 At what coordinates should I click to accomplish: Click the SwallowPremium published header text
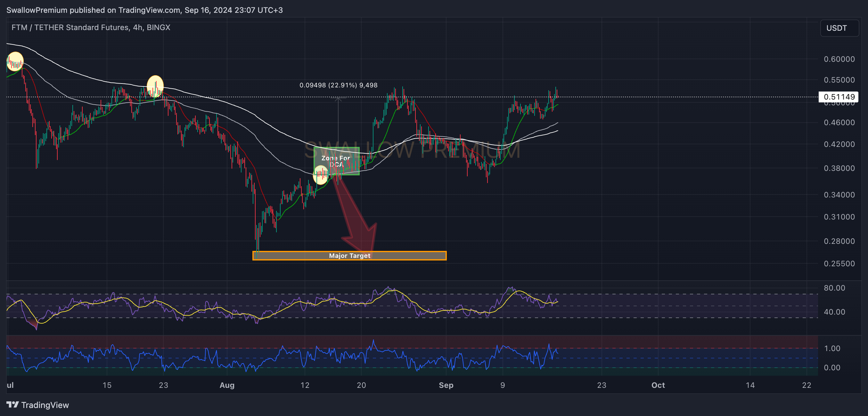(x=144, y=10)
